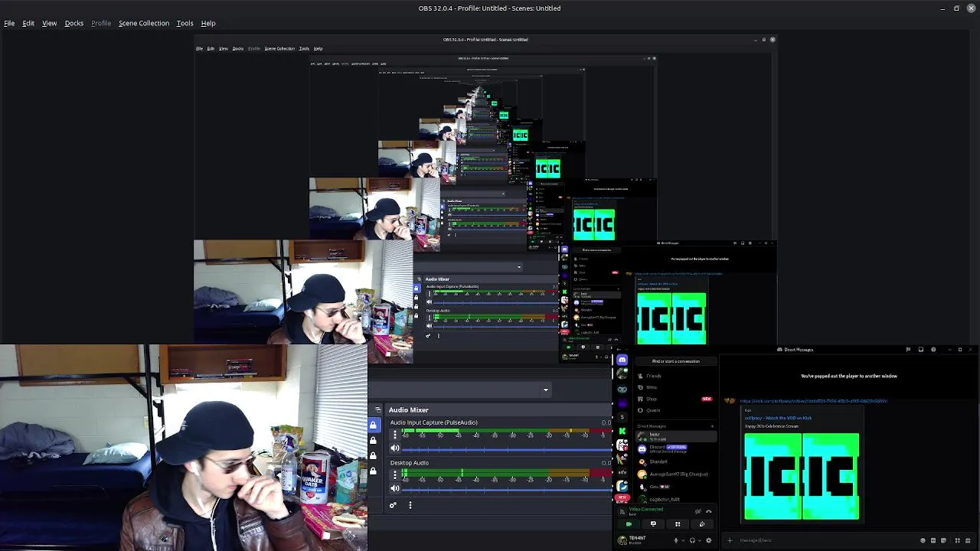980x551 pixels.
Task: Expand microphone input options chevron
Action: click(683, 540)
